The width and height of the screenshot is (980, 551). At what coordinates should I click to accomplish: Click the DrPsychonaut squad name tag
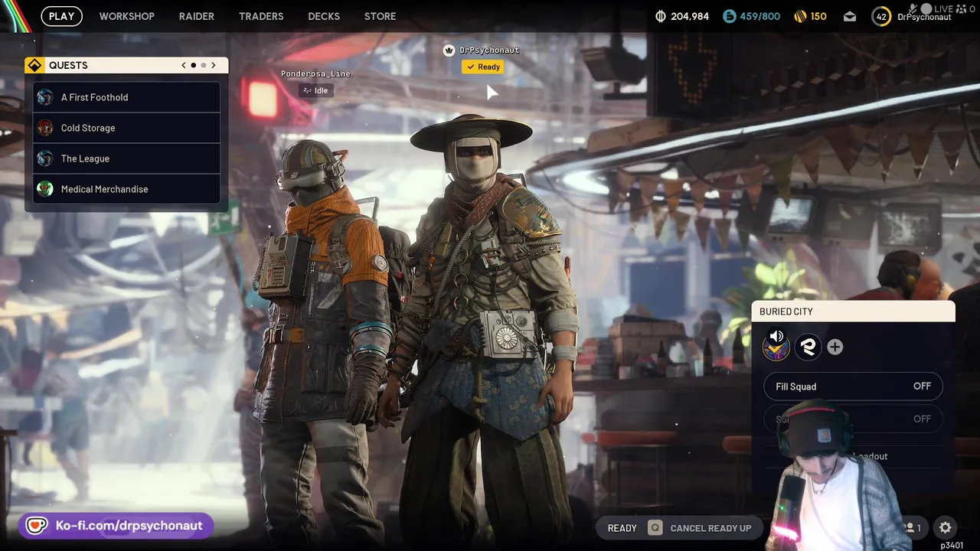(x=489, y=50)
